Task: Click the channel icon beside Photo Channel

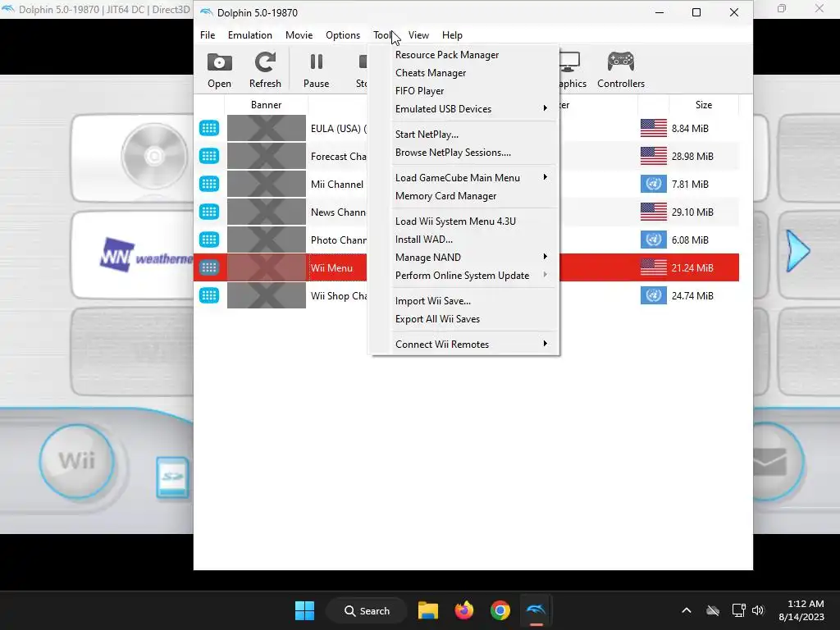Action: [209, 240]
